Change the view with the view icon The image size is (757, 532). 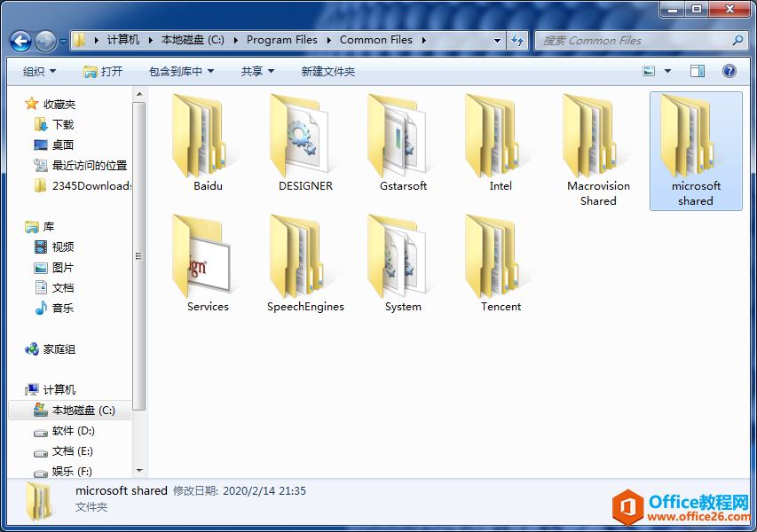point(649,72)
